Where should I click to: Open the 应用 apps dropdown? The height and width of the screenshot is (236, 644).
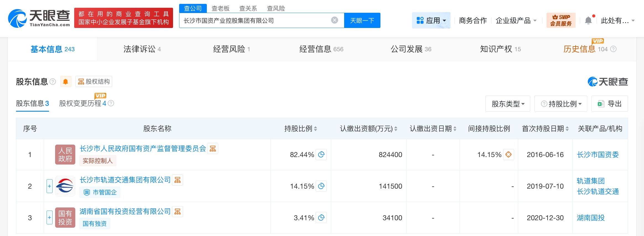[x=431, y=20]
